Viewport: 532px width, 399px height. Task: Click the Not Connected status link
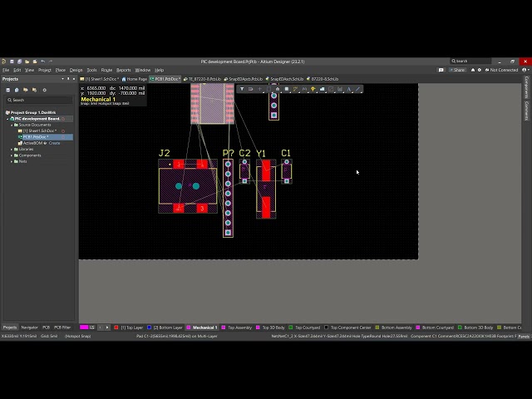pos(502,70)
